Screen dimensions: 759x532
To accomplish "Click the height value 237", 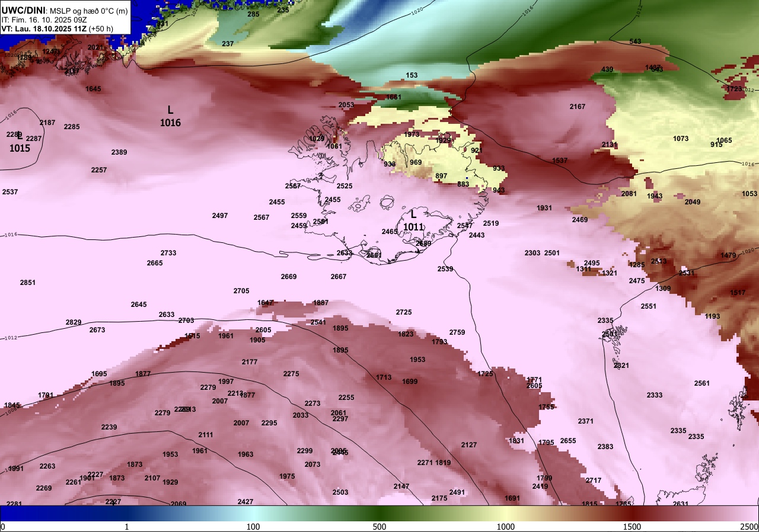I will pyautogui.click(x=228, y=44).
